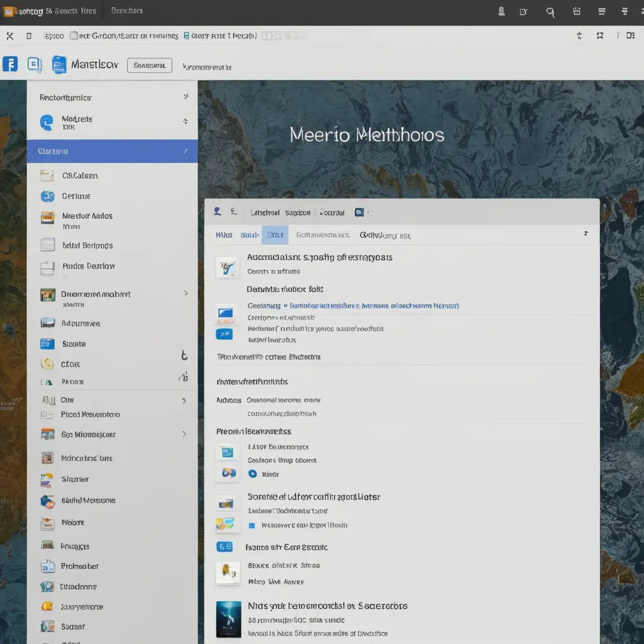The width and height of the screenshot is (644, 644).
Task: Click the plus icon in the second toolbar
Action: pos(579,36)
